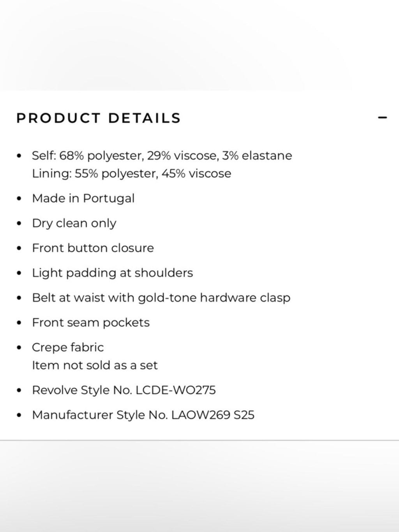Collapse the Product Details section with minus icon
Screen dimensions: 399x532
click(x=383, y=117)
